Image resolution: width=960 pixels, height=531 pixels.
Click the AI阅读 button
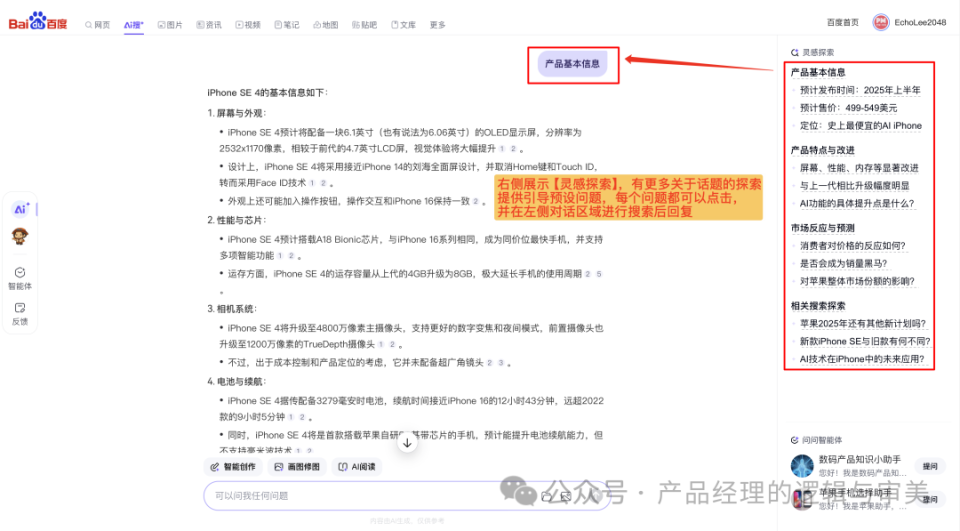click(357, 467)
